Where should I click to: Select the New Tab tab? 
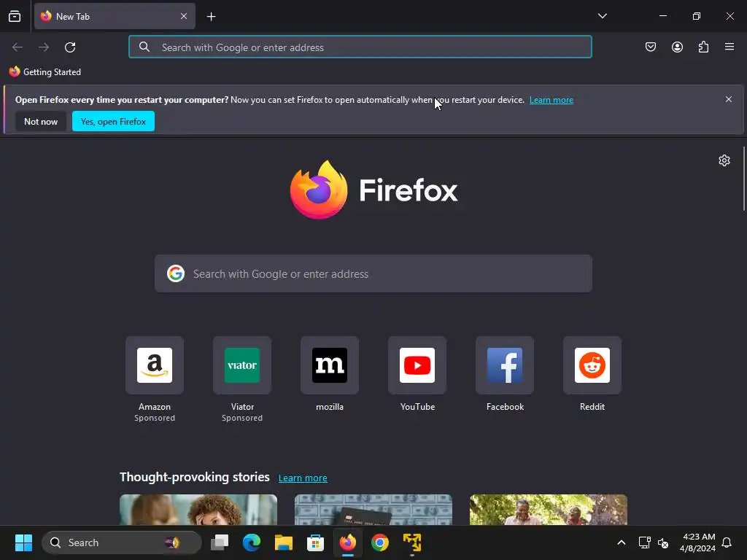coord(115,16)
